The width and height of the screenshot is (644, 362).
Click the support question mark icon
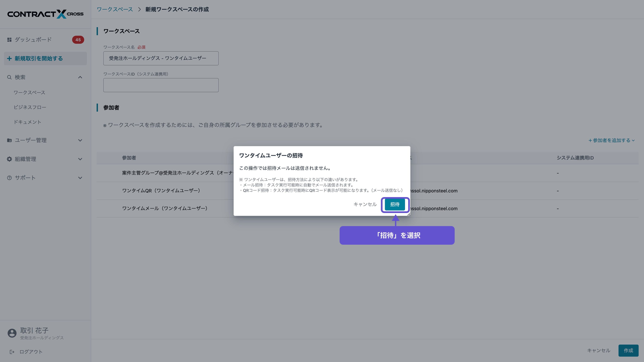9,178
